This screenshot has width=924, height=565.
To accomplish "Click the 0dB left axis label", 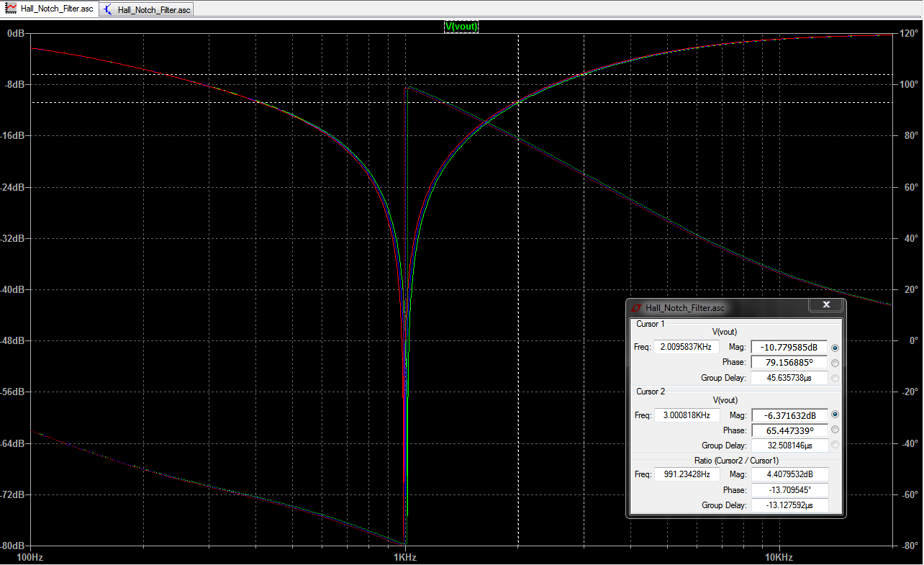I will point(17,33).
